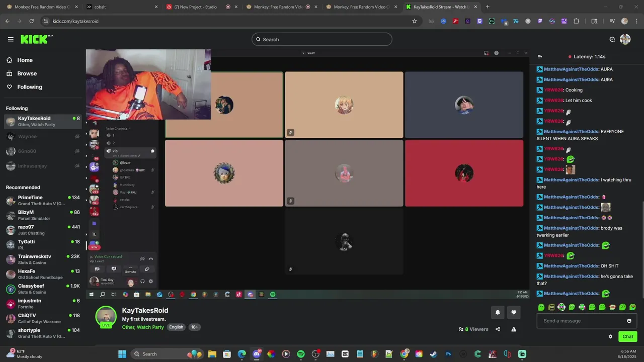Open the Kick user avatar menu
Image resolution: width=644 pixels, height=362 pixels.
coord(625,39)
